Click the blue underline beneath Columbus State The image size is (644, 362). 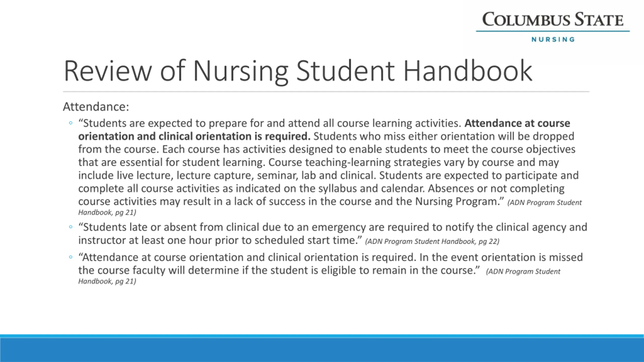[553, 31]
